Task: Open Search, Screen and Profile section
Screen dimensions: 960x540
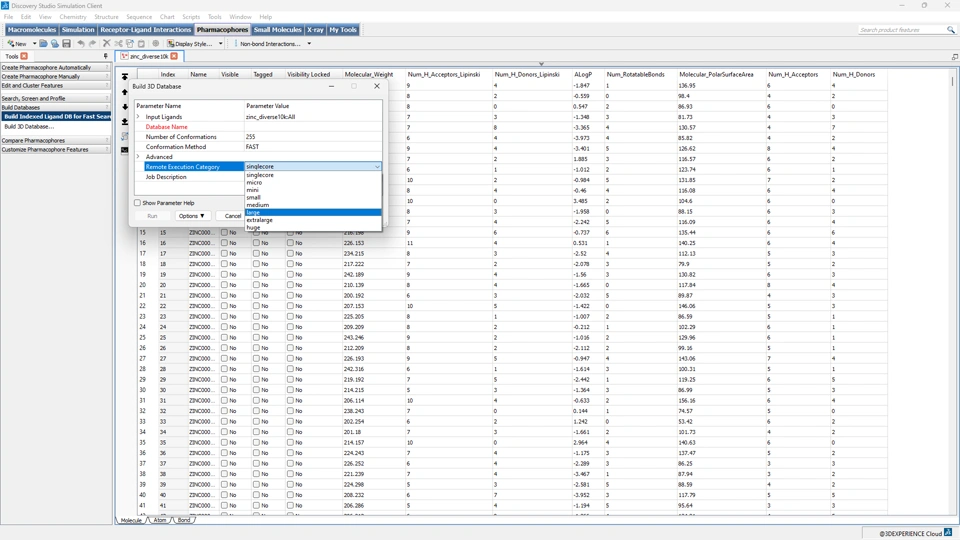Action: click(56, 98)
